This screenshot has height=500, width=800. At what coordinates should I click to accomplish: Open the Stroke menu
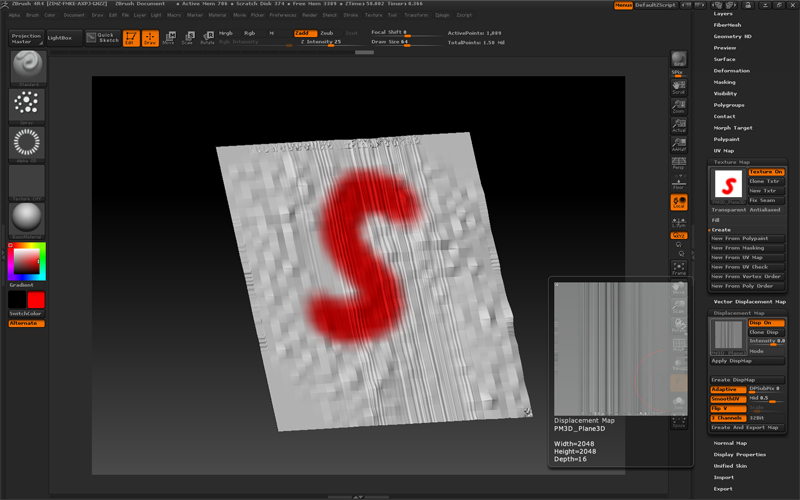[x=351, y=15]
